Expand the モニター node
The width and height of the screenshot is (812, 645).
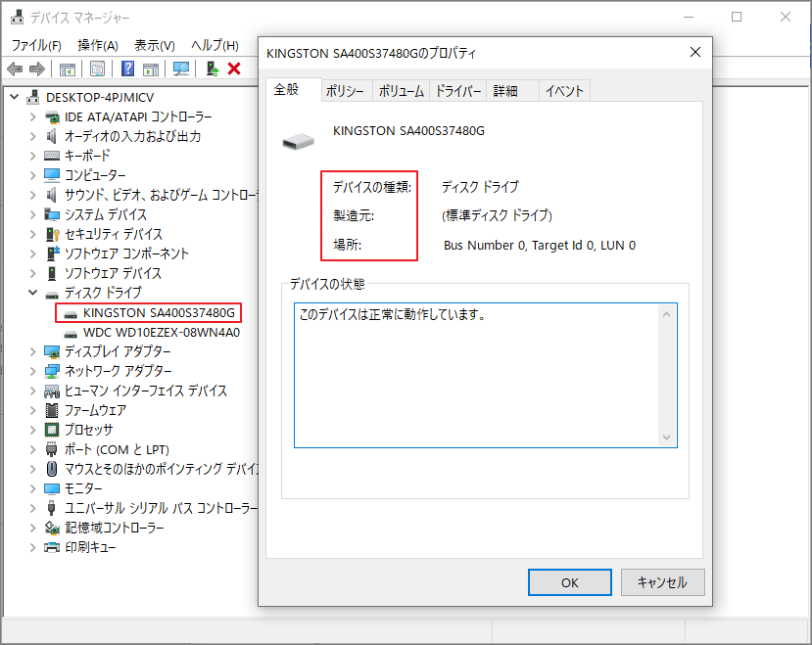click(x=32, y=488)
